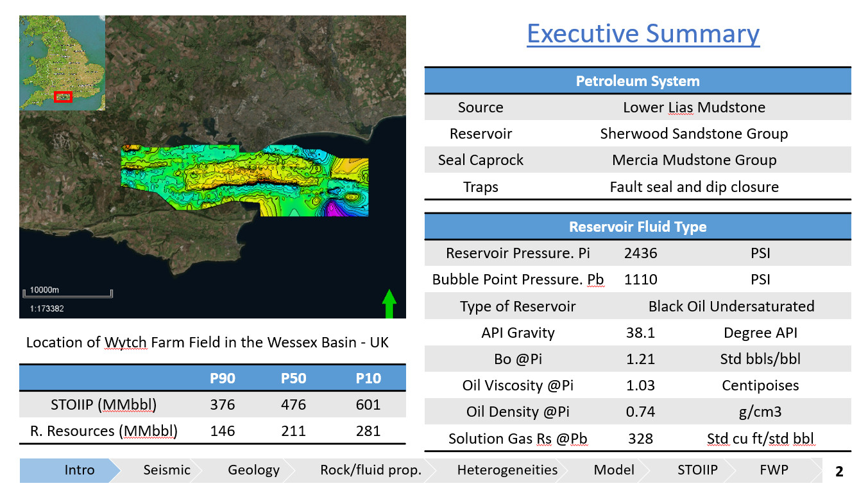This screenshot has height=488, width=868.
Task: Select the STOIIP navigation tab
Action: 697,470
